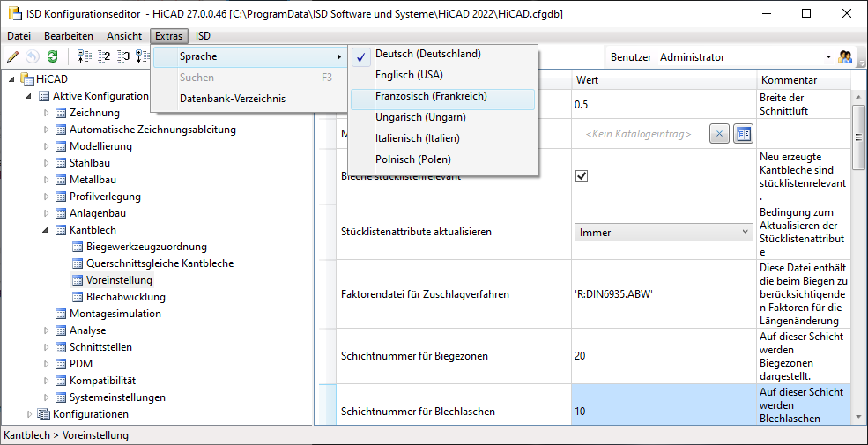
Task: Click the Kommentar column header
Action: (x=803, y=80)
